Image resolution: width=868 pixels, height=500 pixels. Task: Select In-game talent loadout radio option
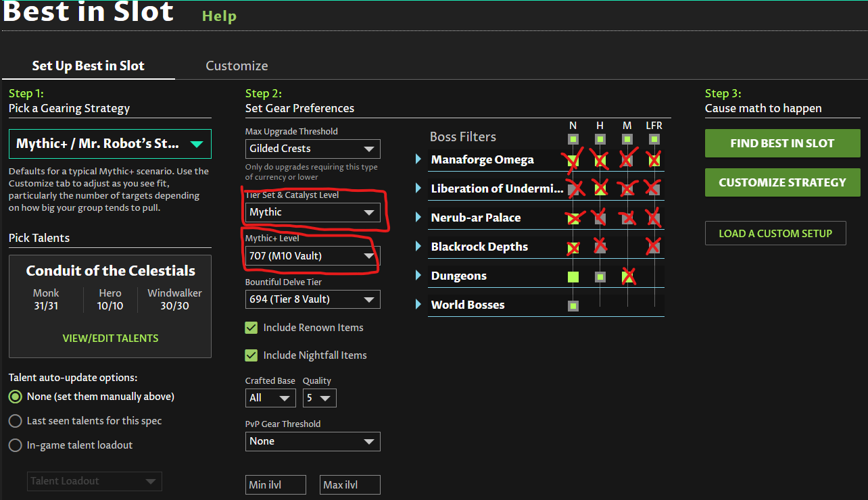(16, 445)
